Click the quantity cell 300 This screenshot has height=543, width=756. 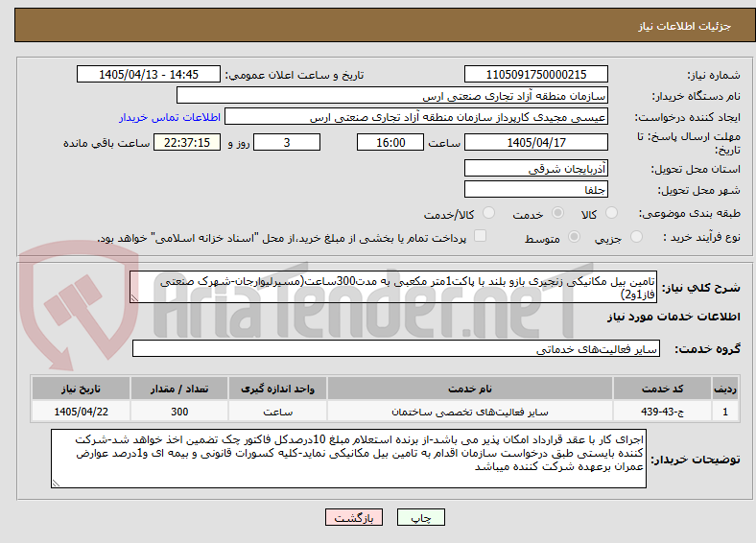(179, 412)
